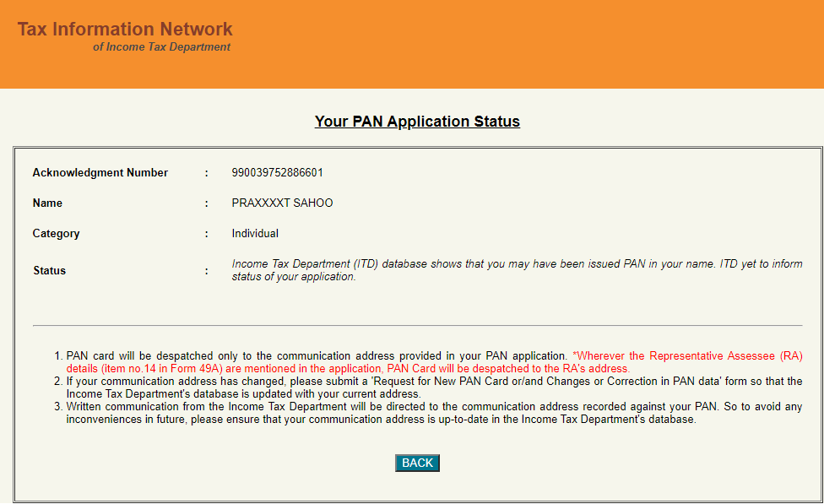This screenshot has width=824, height=504.
Task: Click the 'Individual' category value
Action: [255, 234]
